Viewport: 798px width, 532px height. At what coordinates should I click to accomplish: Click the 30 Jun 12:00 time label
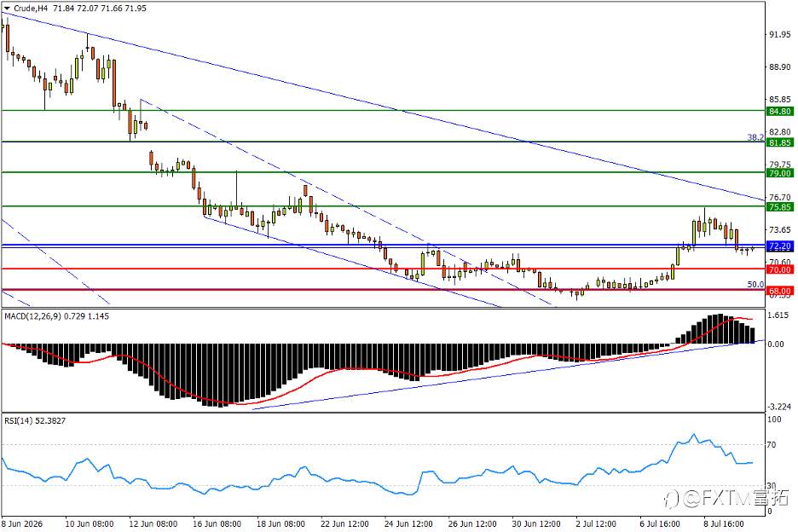coord(536,523)
